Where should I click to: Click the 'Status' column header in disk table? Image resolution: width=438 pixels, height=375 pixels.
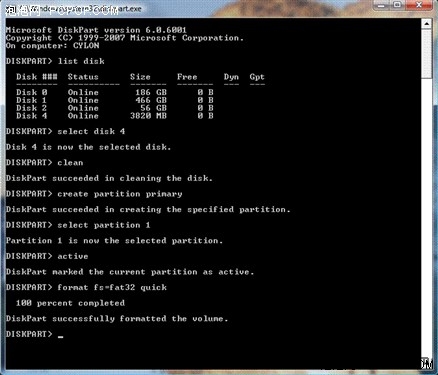point(83,77)
